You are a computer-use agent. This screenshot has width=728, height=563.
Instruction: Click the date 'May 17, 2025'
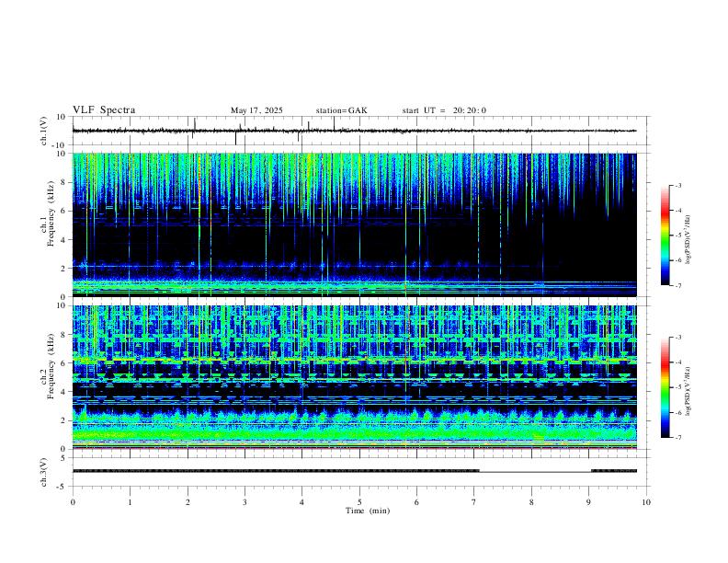coord(256,110)
